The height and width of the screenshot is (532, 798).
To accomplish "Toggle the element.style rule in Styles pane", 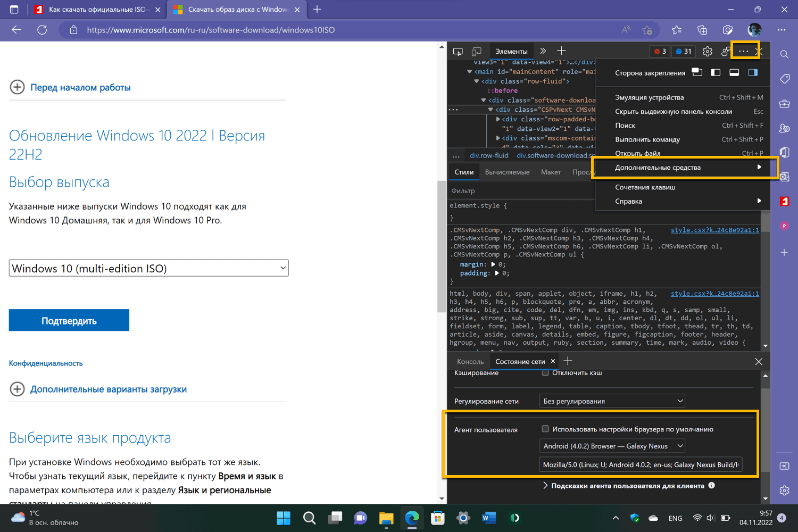I will pyautogui.click(x=475, y=205).
